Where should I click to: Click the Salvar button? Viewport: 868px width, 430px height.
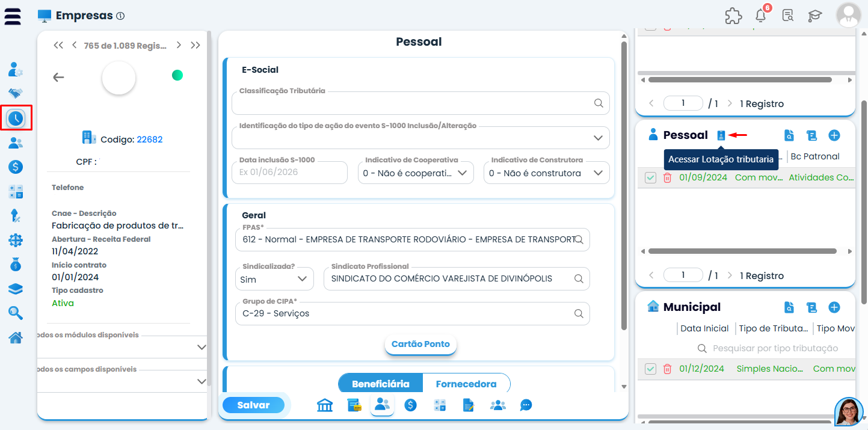(253, 405)
